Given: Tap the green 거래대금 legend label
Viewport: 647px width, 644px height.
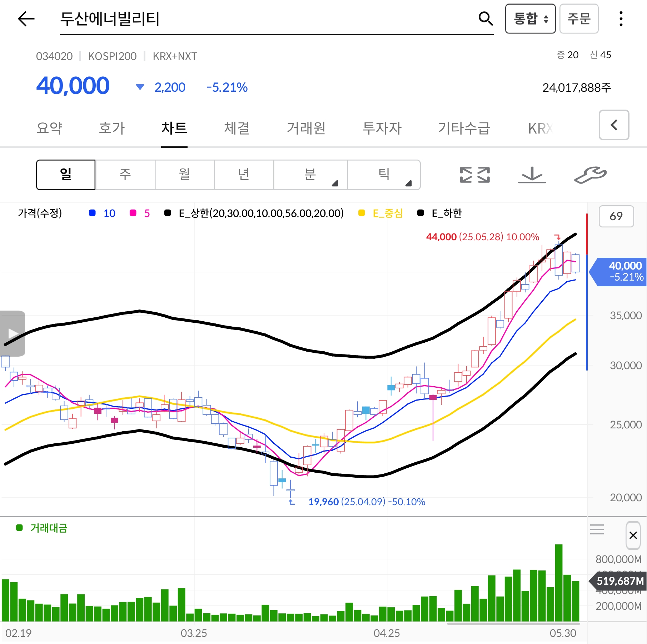Looking at the screenshot, I should (49, 528).
